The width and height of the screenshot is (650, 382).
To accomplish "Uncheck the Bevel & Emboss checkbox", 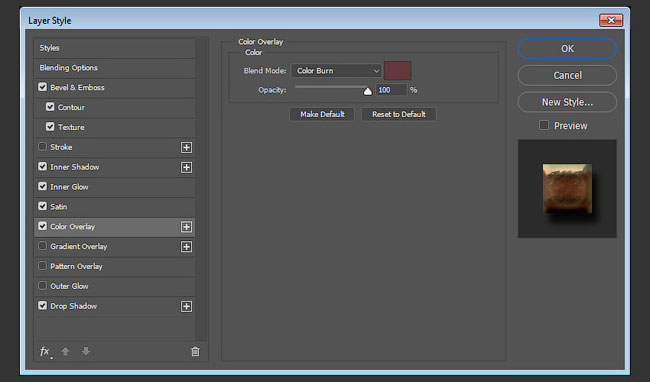I will 42,87.
